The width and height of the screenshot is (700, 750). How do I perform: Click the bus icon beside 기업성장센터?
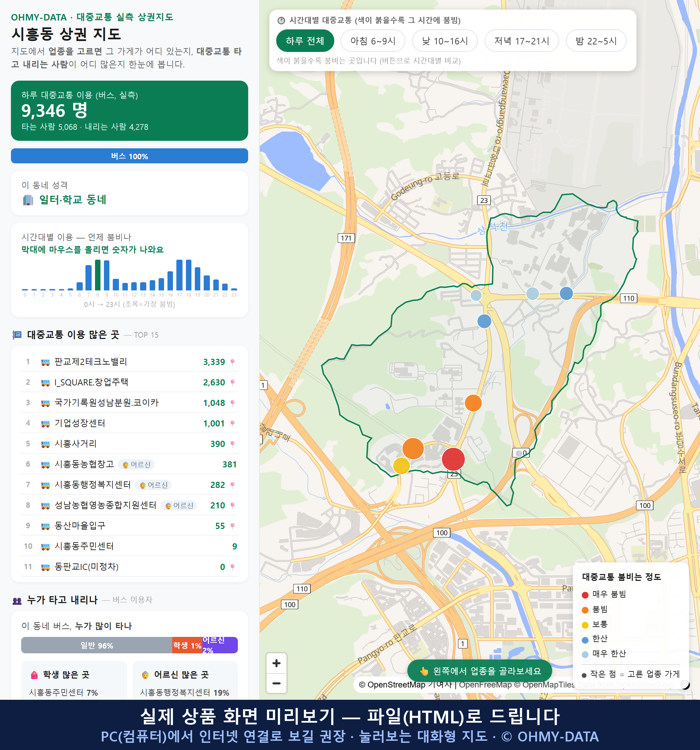point(45,424)
